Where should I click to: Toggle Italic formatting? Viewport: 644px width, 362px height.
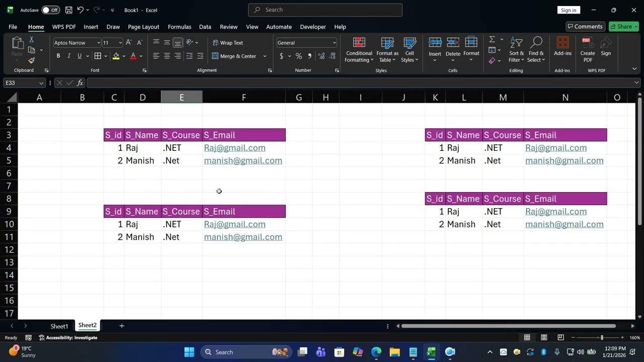(x=69, y=56)
